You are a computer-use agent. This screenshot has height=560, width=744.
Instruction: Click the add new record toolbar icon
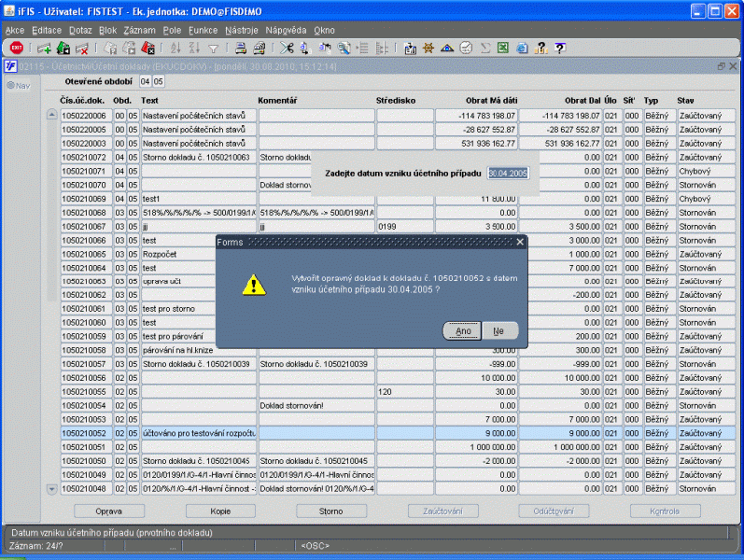(44, 48)
